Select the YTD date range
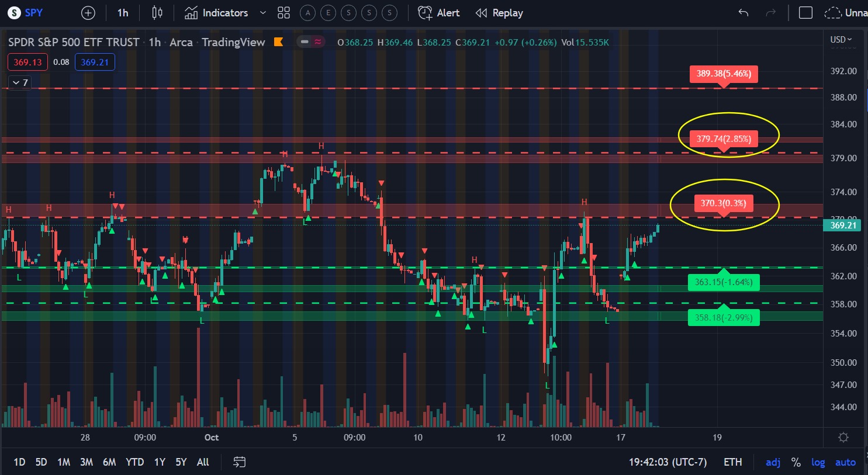 click(x=134, y=462)
